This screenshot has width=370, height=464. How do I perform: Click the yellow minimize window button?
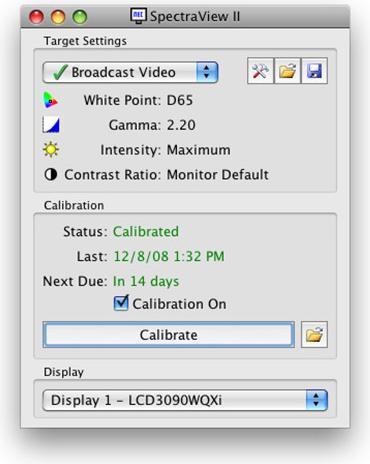58,17
